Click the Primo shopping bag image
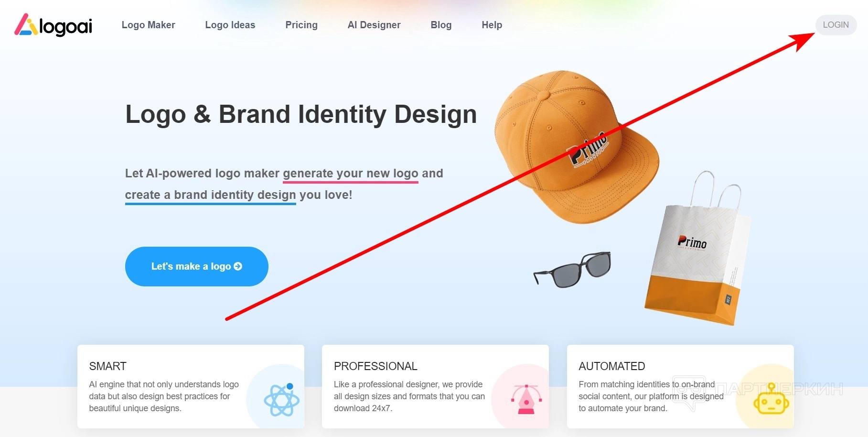 pos(697,249)
